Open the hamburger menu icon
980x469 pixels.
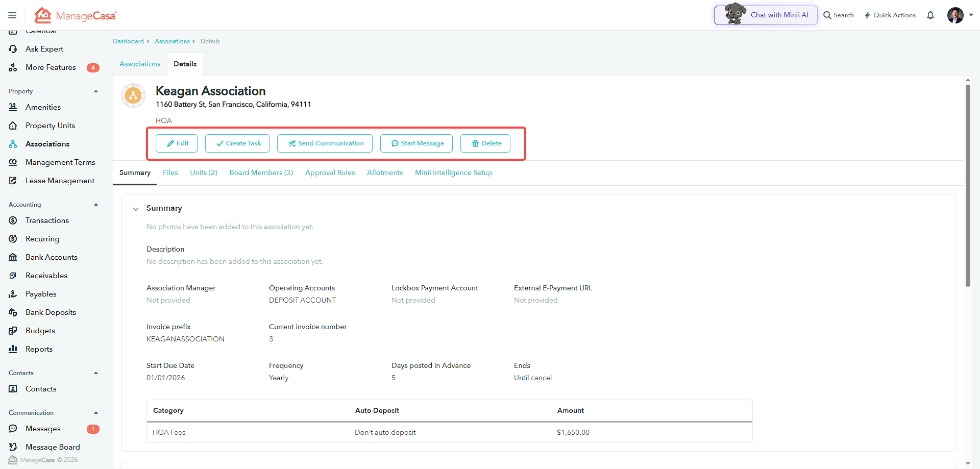[x=12, y=15]
